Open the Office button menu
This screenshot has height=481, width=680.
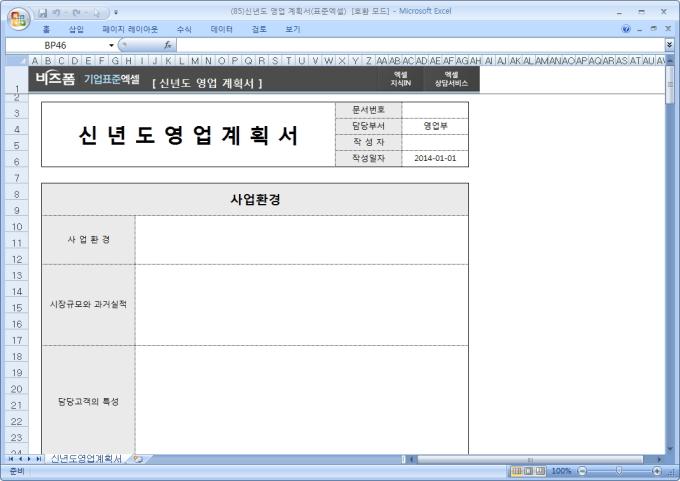(x=18, y=18)
